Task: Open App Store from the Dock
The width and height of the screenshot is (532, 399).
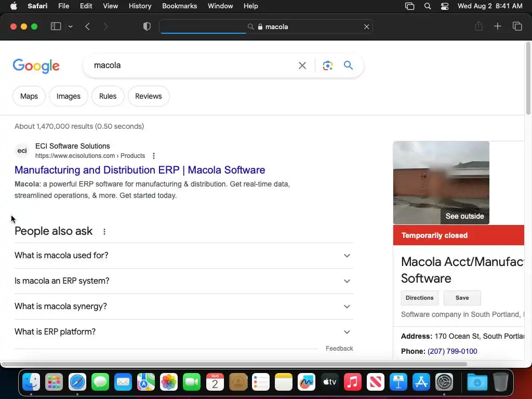Action: (x=421, y=382)
